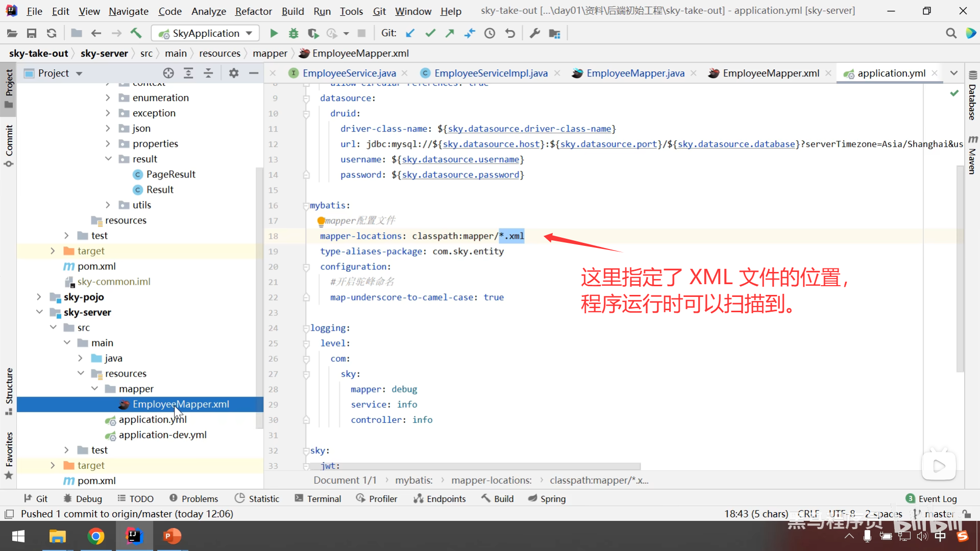Click Git update project arrow icon
The width and height of the screenshot is (980, 551).
click(410, 34)
